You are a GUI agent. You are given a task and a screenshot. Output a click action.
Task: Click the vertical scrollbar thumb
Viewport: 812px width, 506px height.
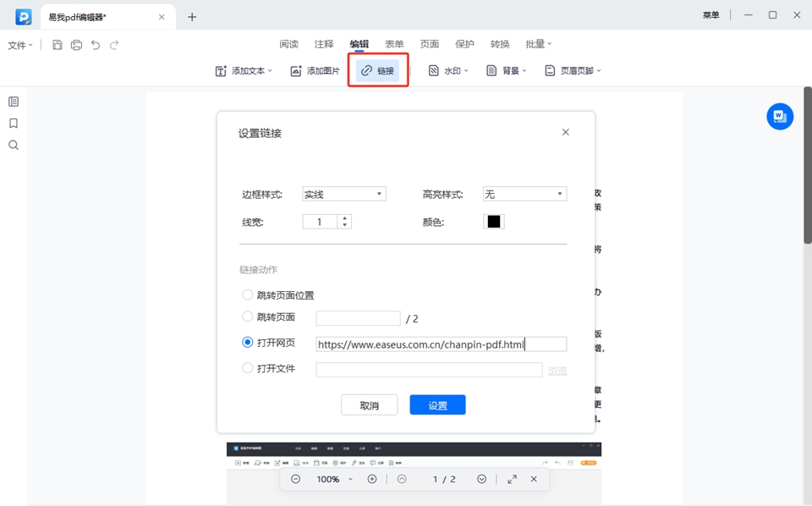coord(807,165)
